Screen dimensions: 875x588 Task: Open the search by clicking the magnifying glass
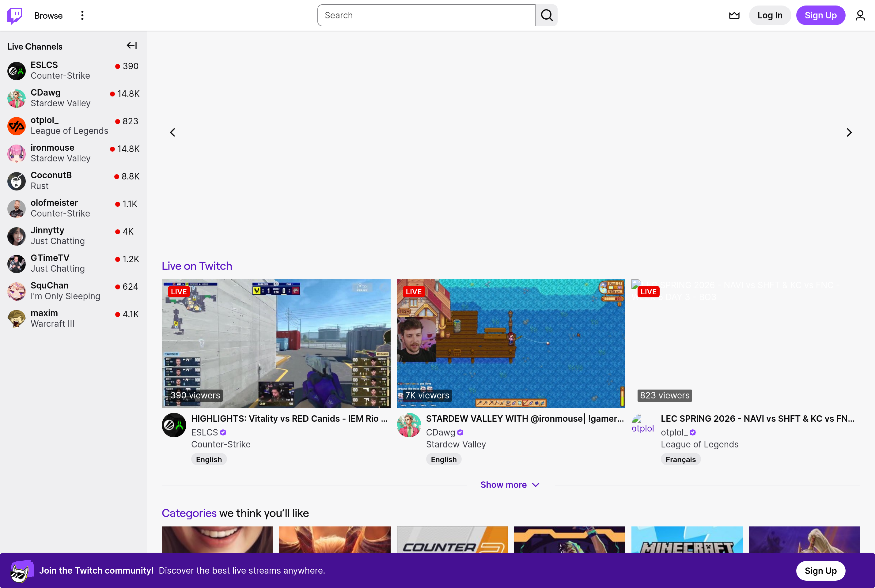[547, 15]
